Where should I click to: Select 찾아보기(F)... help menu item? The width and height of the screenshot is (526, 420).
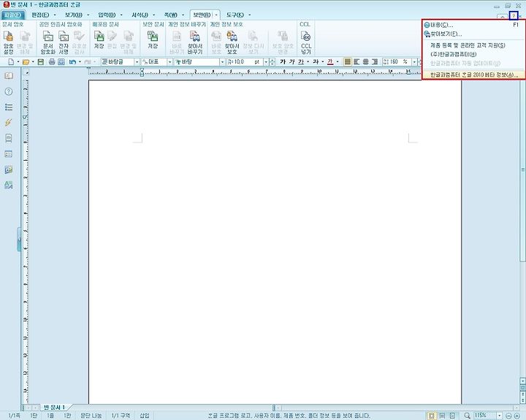pyautogui.click(x=473, y=34)
